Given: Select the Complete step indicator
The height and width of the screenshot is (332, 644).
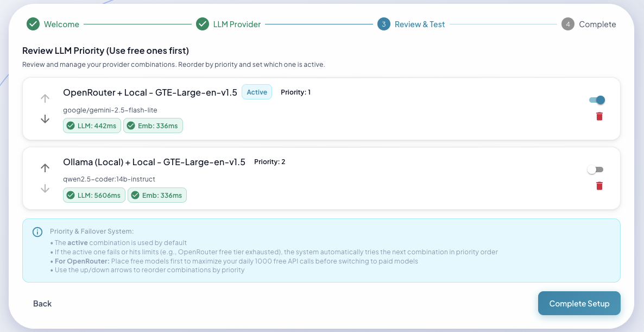Looking at the screenshot, I should click(567, 24).
